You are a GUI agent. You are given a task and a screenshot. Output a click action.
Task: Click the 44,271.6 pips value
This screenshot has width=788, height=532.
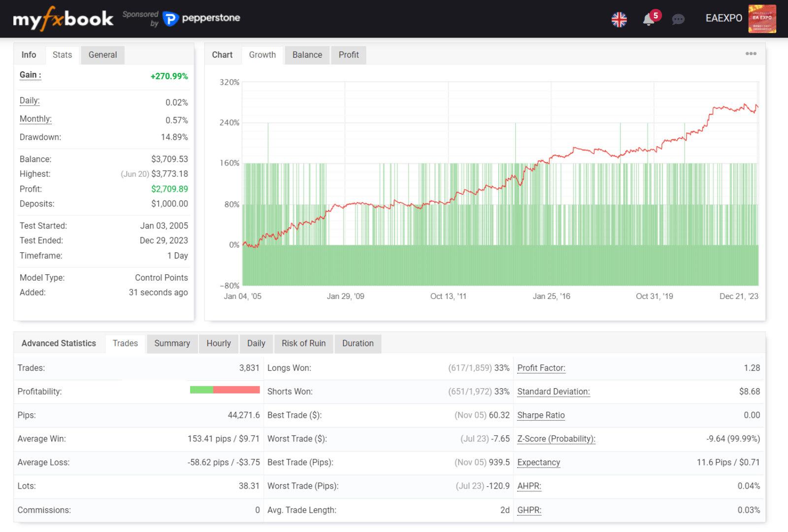(x=244, y=415)
